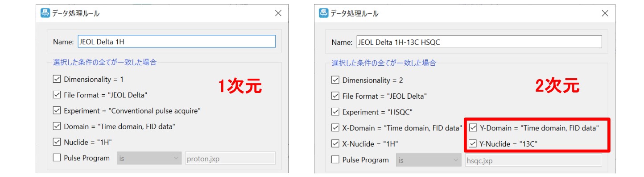Uncheck Y-Nuclide = "13C" checkbox

click(x=473, y=144)
